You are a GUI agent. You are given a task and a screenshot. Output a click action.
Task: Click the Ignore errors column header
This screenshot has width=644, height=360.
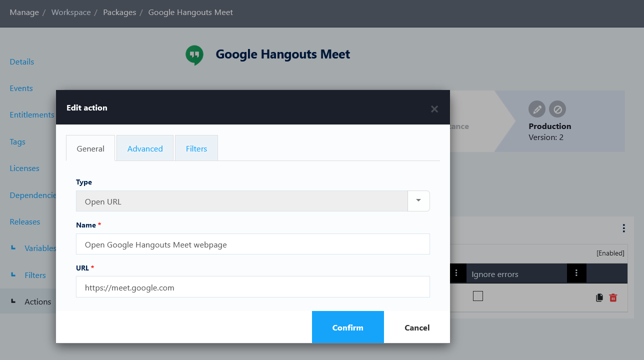[x=495, y=274]
